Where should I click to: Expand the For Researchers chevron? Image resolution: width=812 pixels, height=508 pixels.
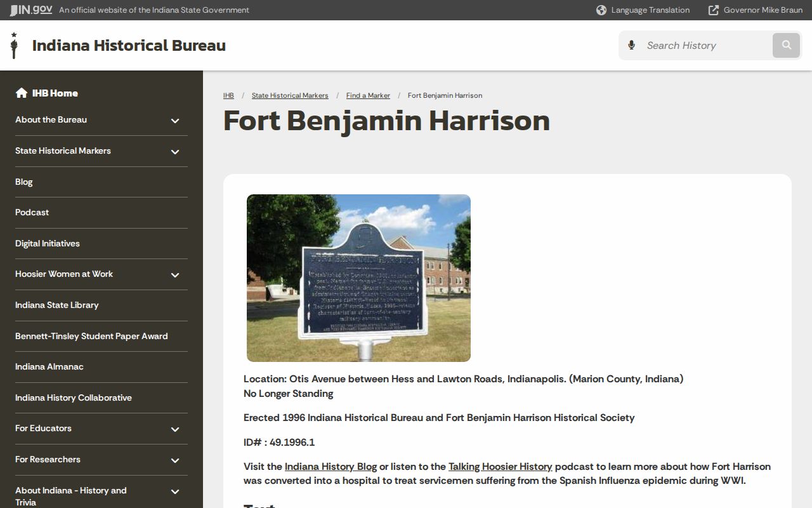click(175, 460)
